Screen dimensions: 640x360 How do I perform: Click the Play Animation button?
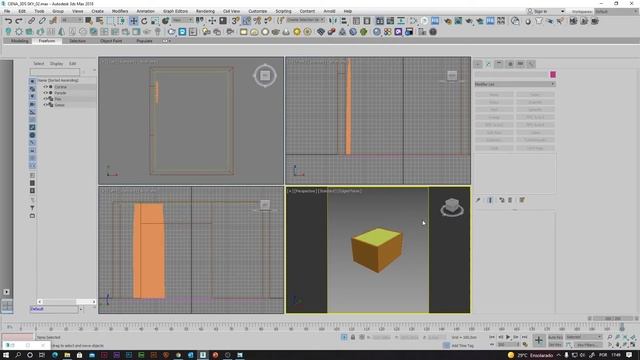click(x=508, y=338)
